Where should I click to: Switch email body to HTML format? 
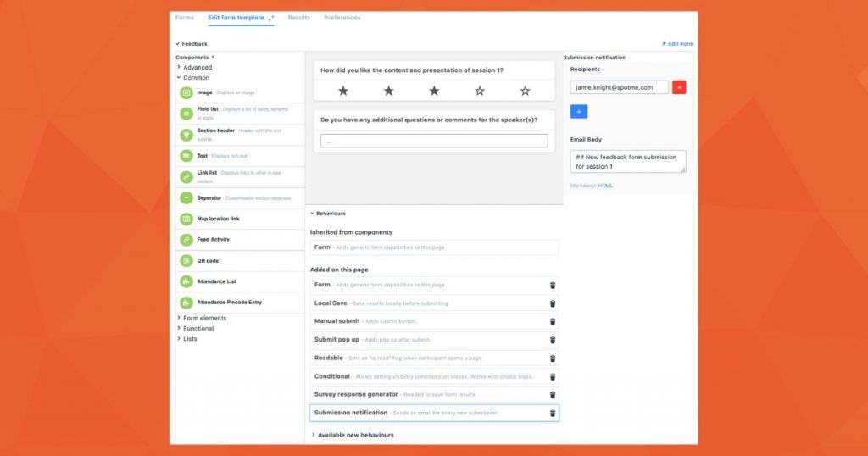(605, 186)
